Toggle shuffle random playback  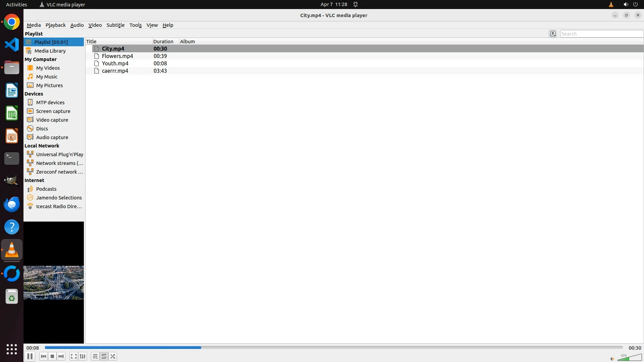coord(113,356)
